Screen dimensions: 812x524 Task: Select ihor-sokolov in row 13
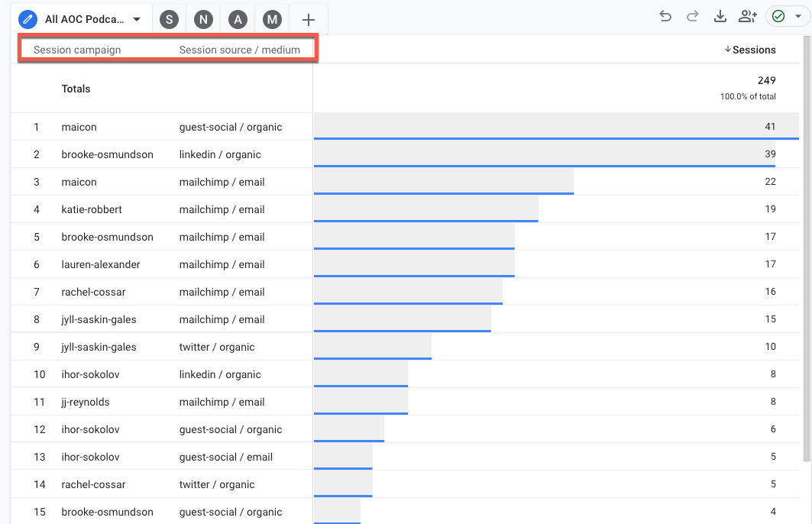90,456
